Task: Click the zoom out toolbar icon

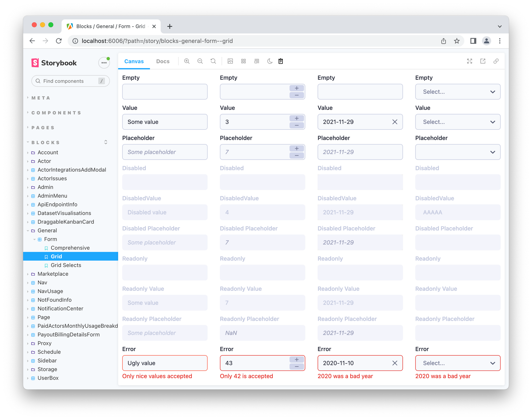Action: (200, 61)
